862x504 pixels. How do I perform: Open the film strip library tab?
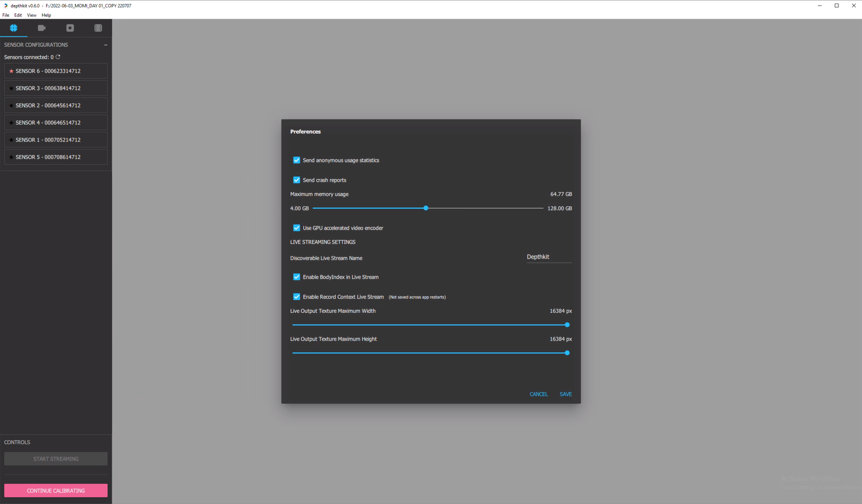[x=98, y=28]
